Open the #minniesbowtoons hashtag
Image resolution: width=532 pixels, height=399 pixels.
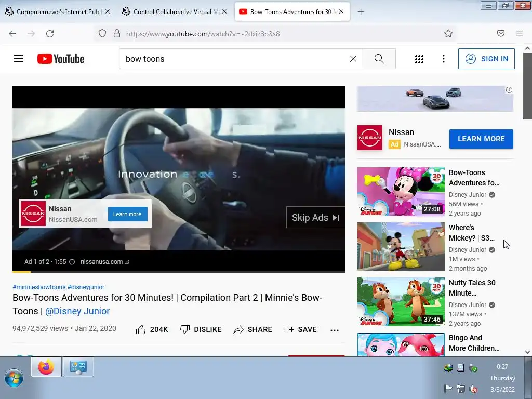click(39, 287)
